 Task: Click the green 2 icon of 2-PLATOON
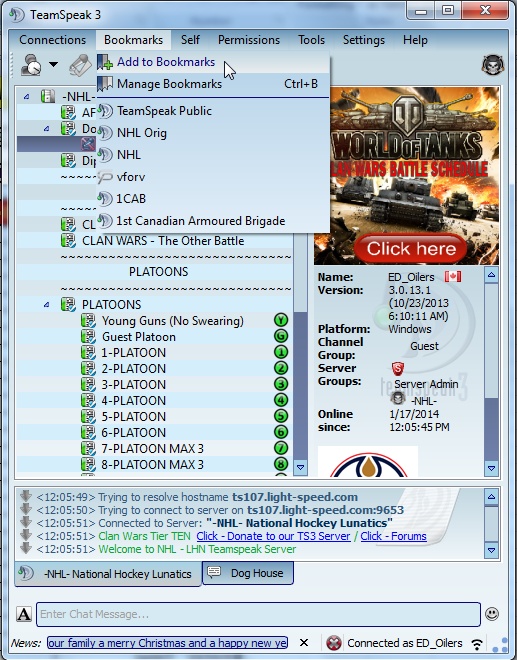point(281,368)
